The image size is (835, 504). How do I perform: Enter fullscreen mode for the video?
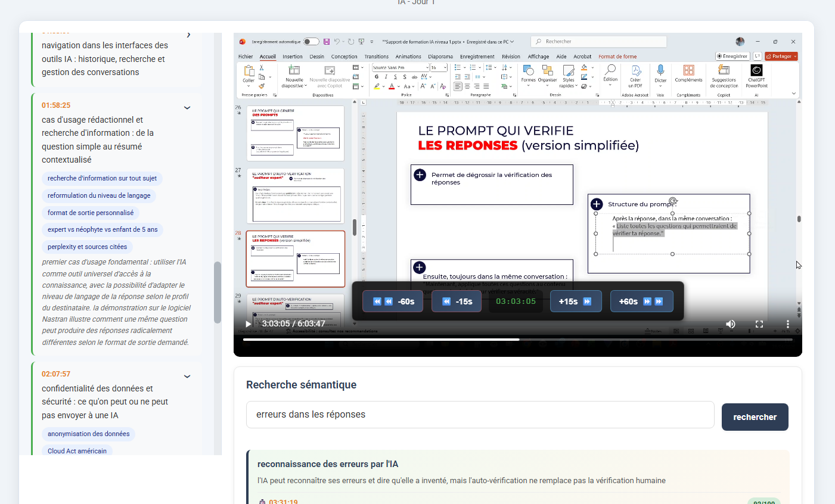click(x=759, y=324)
